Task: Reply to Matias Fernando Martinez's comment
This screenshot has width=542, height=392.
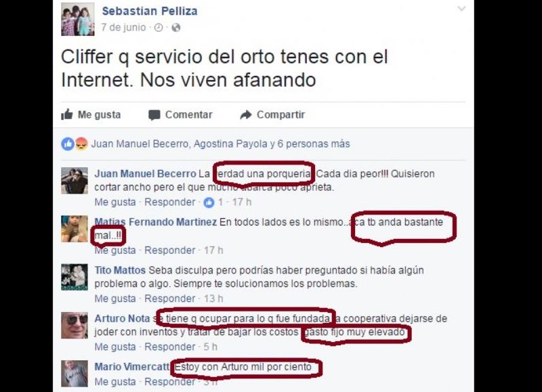Action: pos(170,250)
